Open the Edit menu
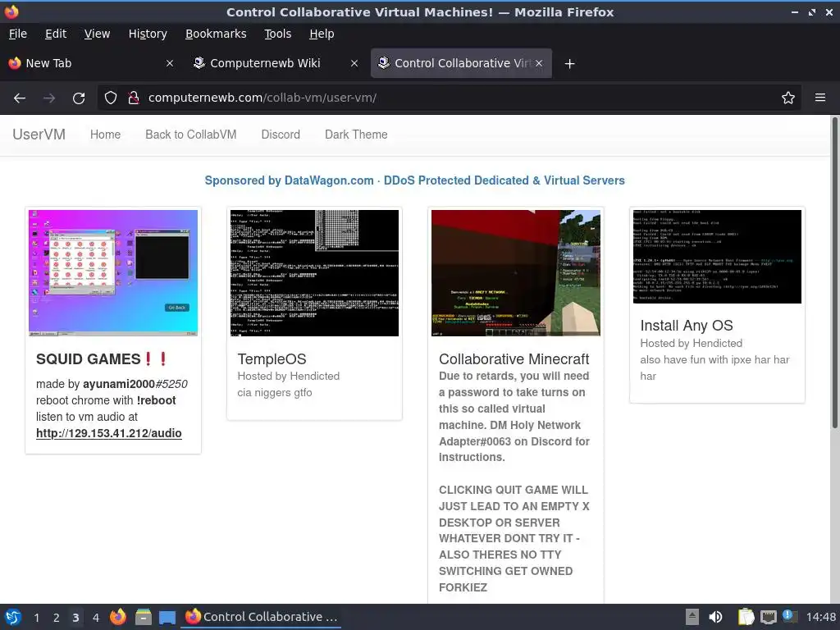This screenshot has height=630, width=840. point(56,34)
